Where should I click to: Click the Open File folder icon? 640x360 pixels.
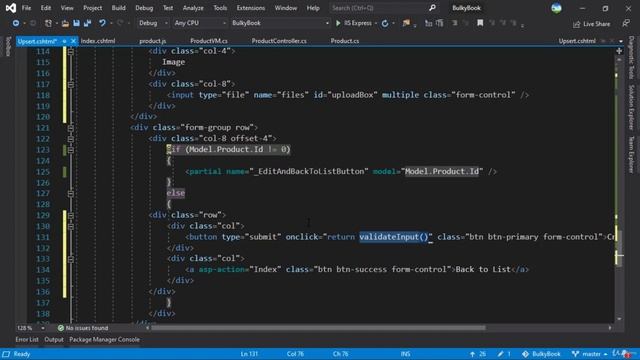(65, 23)
